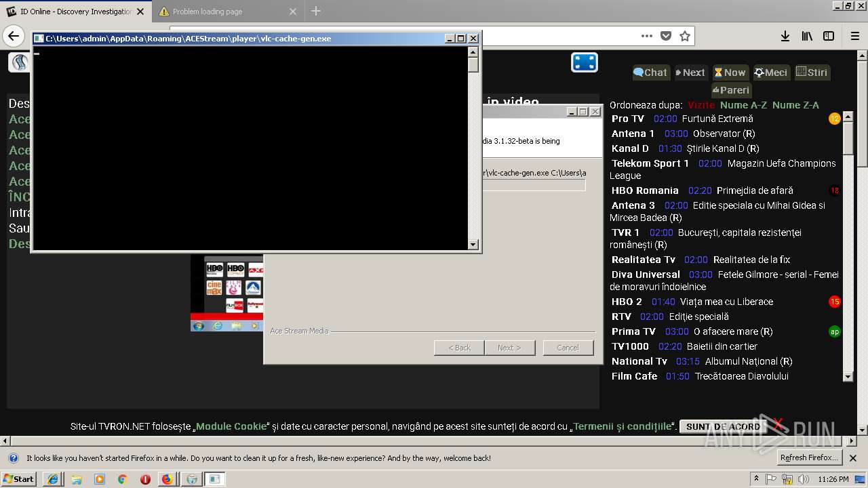Select the TVR 1 channel
The width and height of the screenshot is (868, 488).
pyautogui.click(x=625, y=232)
